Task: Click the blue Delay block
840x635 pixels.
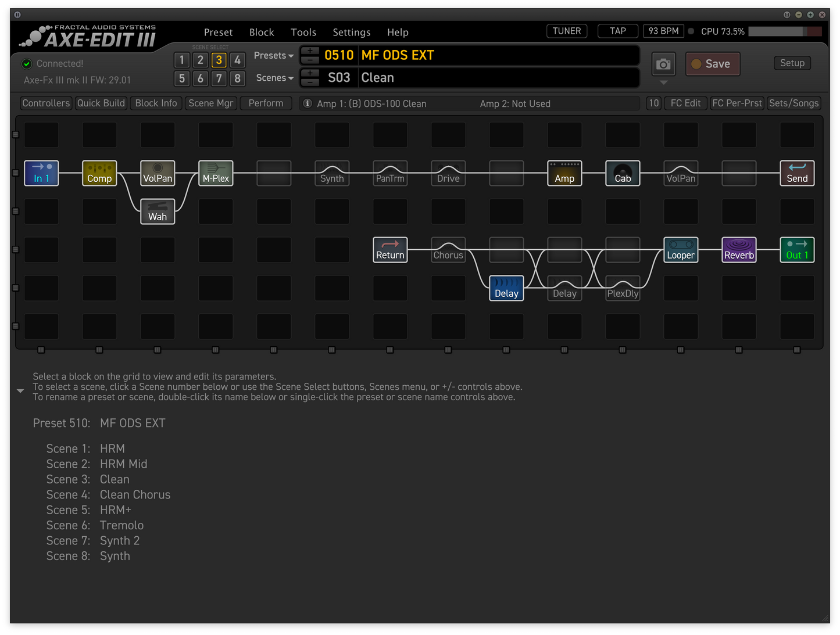Action: tap(506, 288)
